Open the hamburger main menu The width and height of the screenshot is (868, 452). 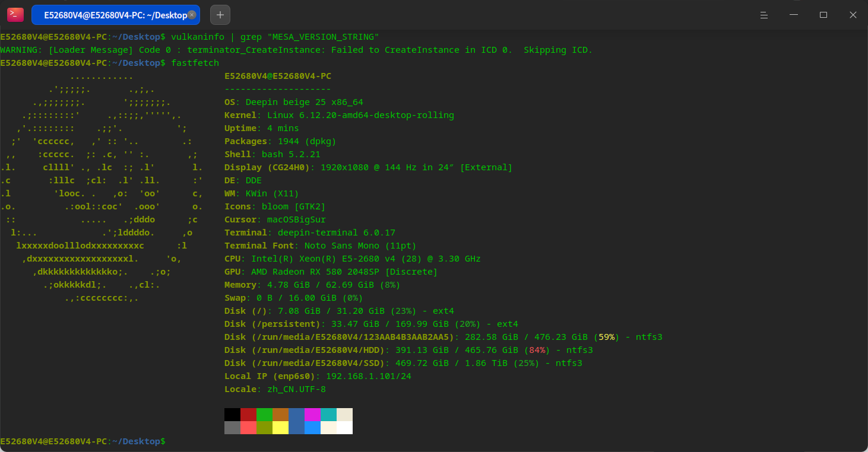click(765, 15)
